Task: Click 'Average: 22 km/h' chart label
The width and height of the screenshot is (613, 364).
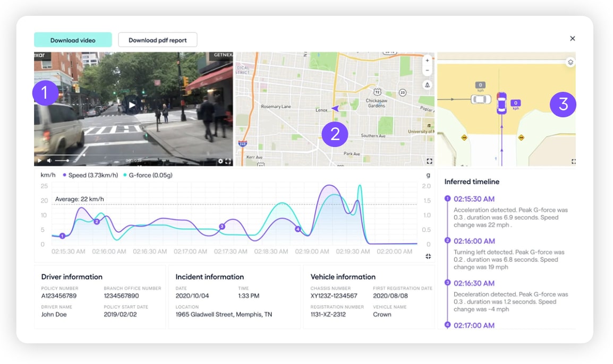Action: [x=79, y=199]
